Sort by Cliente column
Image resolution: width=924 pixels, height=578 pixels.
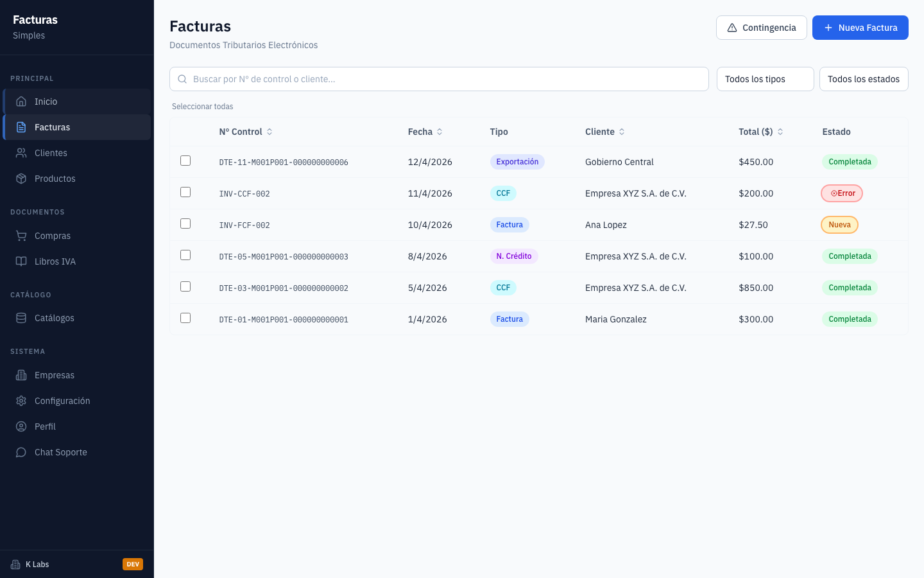pos(605,132)
